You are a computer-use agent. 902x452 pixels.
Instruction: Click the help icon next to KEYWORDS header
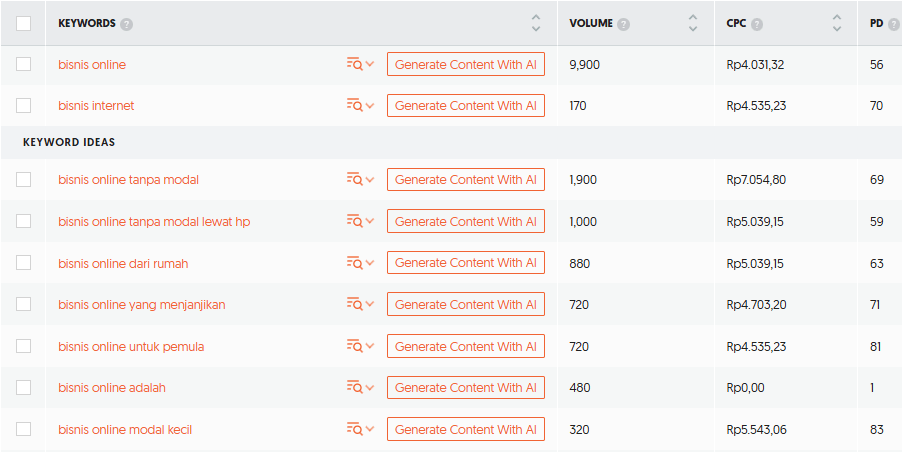pos(127,24)
